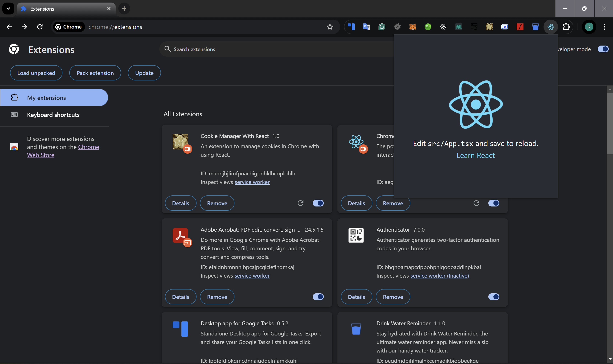613x364 pixels.
Task: Disable the Authenticator extension toggle
Action: [494, 297]
